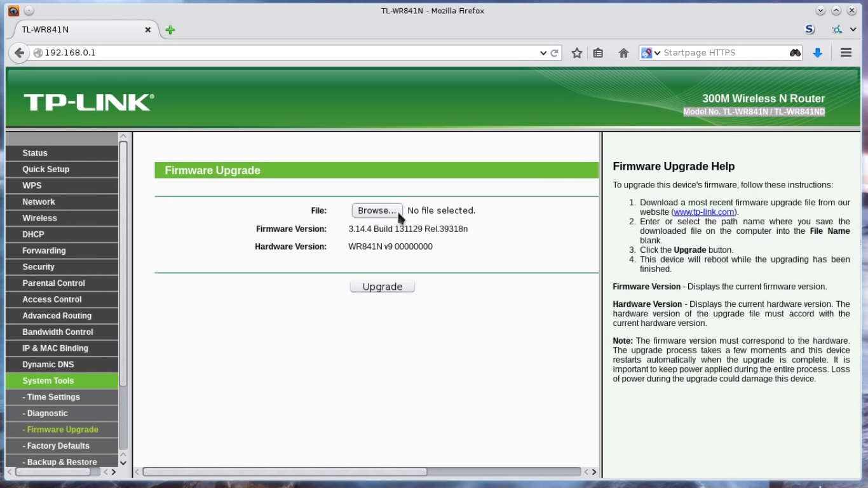Screen dimensions: 868x488
Task: Click the Firmware Upgrade Help heading
Action: (x=674, y=166)
